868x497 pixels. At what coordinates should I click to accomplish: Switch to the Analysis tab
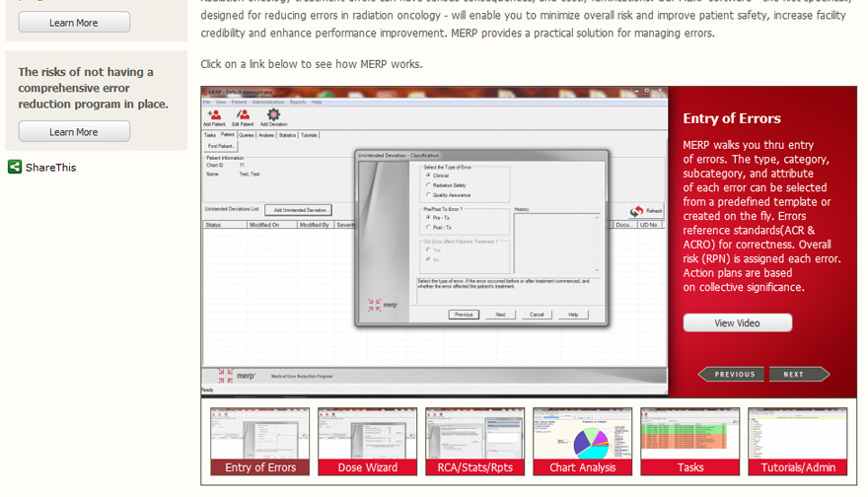click(266, 135)
